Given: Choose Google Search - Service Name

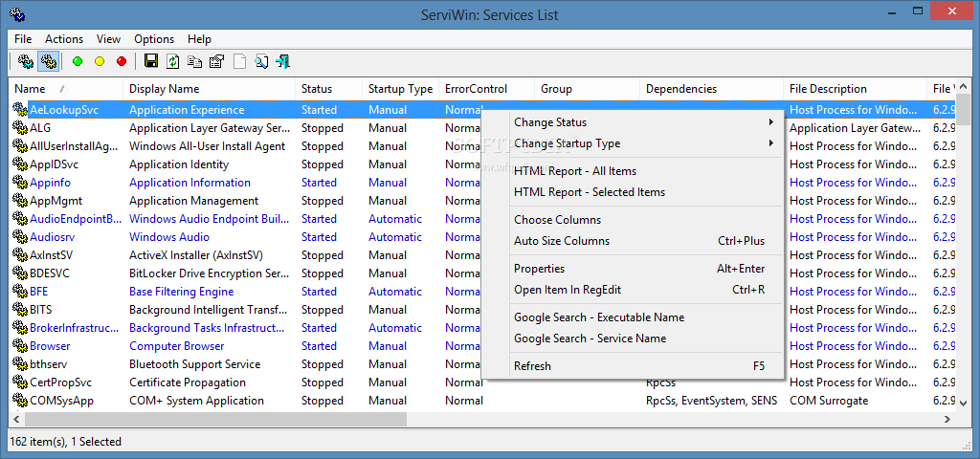Looking at the screenshot, I should pos(633,338).
